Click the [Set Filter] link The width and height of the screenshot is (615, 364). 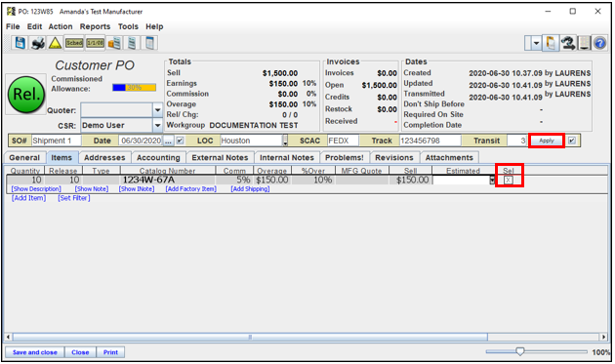pyautogui.click(x=74, y=198)
